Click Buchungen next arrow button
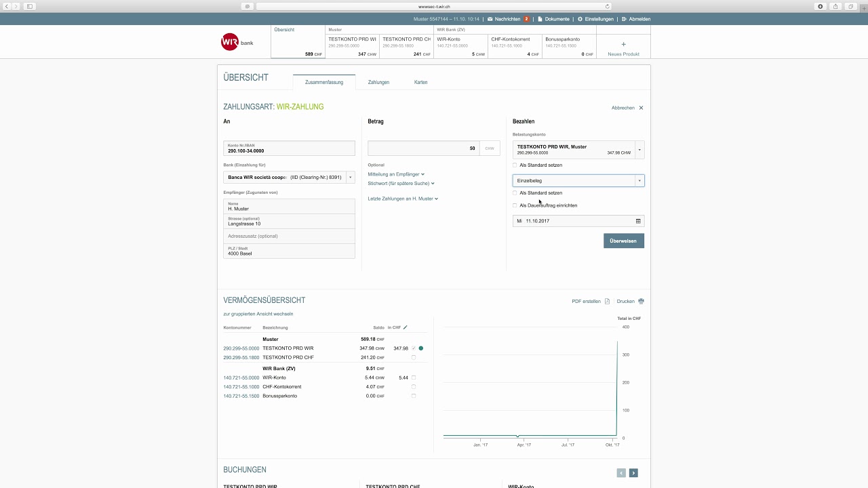 point(633,473)
